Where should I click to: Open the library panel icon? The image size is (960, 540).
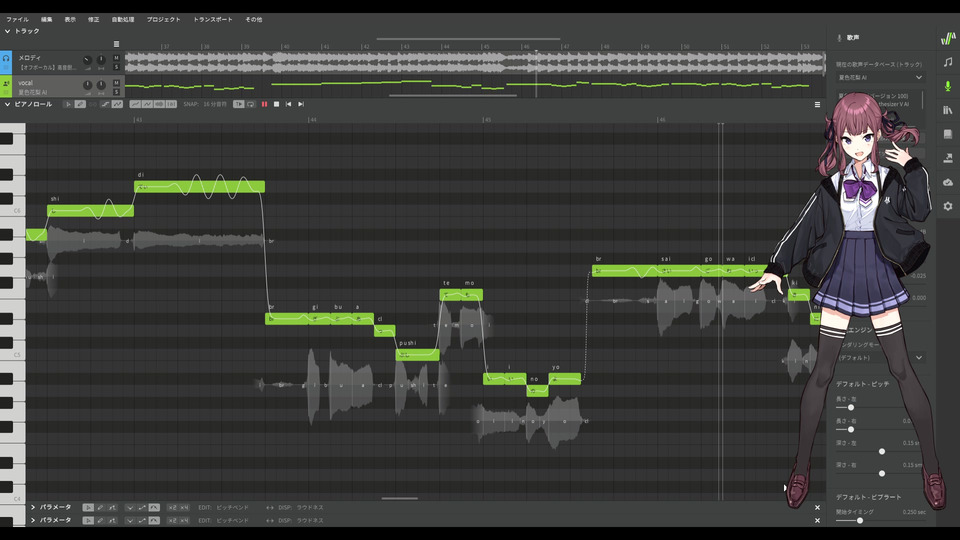[x=948, y=110]
